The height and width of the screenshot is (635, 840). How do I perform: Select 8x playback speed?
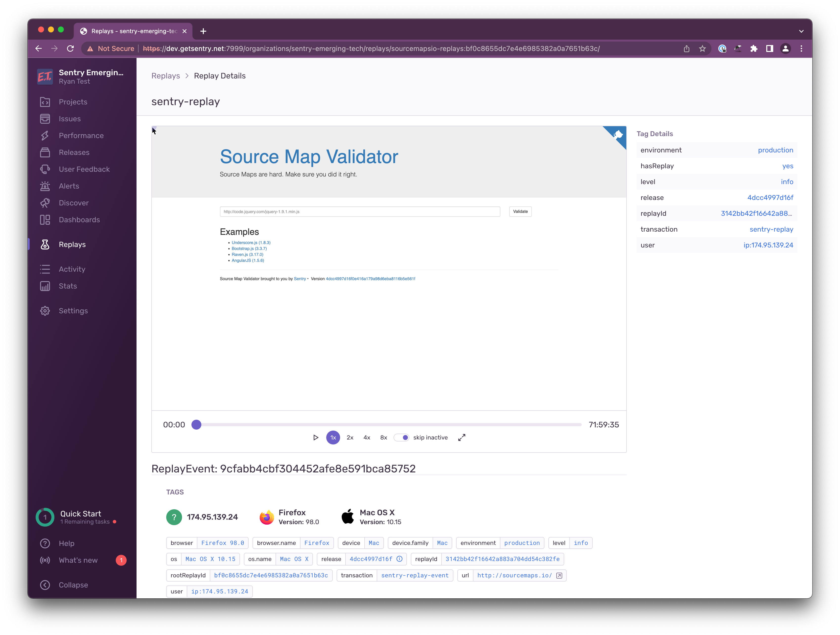(x=384, y=437)
